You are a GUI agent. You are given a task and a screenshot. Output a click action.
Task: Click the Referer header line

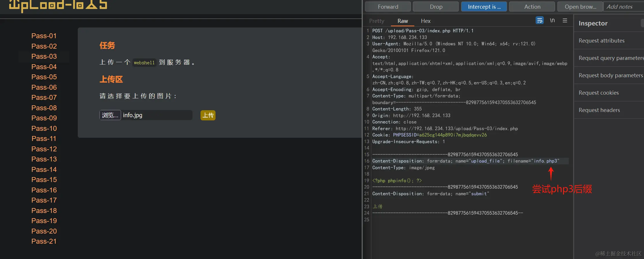coord(445,128)
